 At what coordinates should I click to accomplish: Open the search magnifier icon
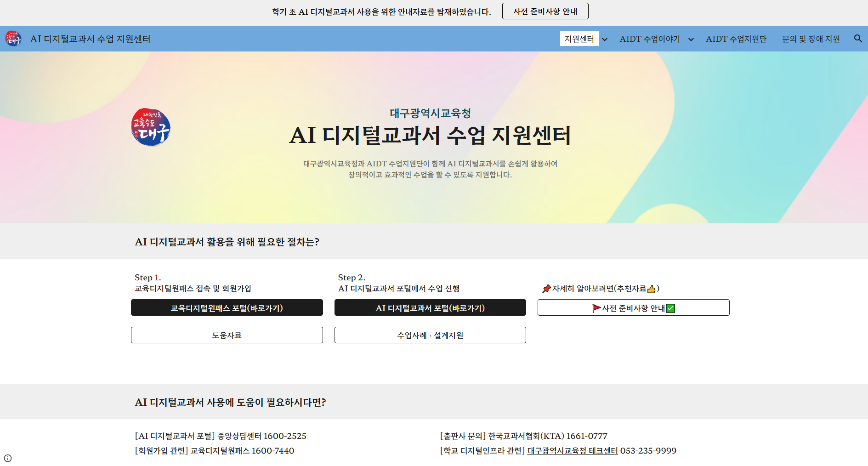(x=857, y=39)
